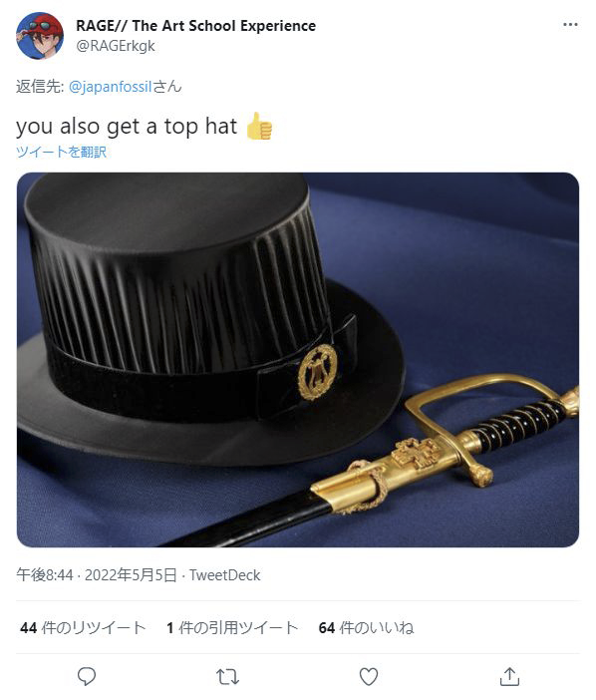This screenshot has height=700, width=596.
Task: Open the @japanfossil mention link
Action: tap(111, 86)
